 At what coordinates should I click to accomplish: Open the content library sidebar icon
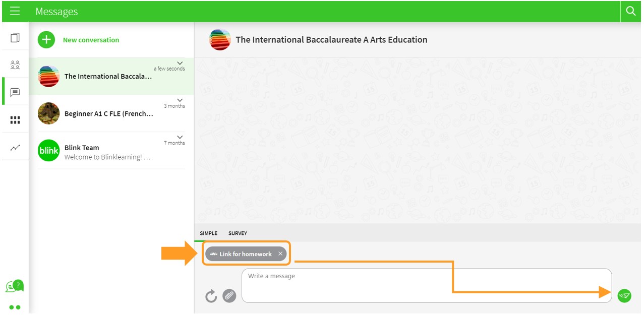coord(15,38)
